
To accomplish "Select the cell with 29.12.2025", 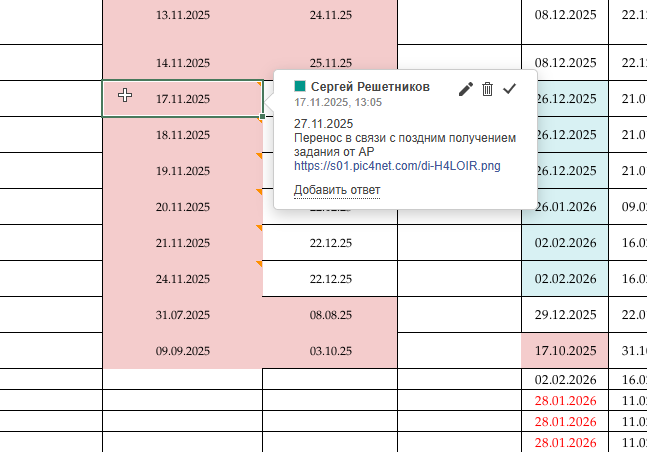I will tap(565, 315).
